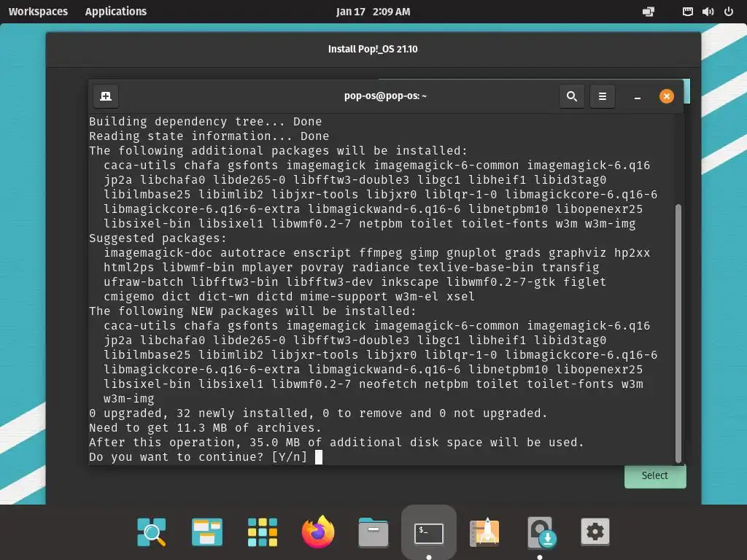The width and height of the screenshot is (747, 560).
Task: Click the terminal vertical scrollbar
Action: tap(678, 333)
